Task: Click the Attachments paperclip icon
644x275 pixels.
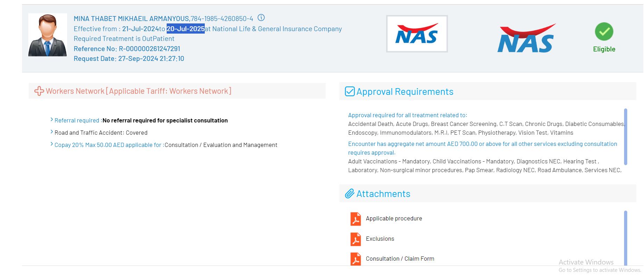Action: coord(350,193)
